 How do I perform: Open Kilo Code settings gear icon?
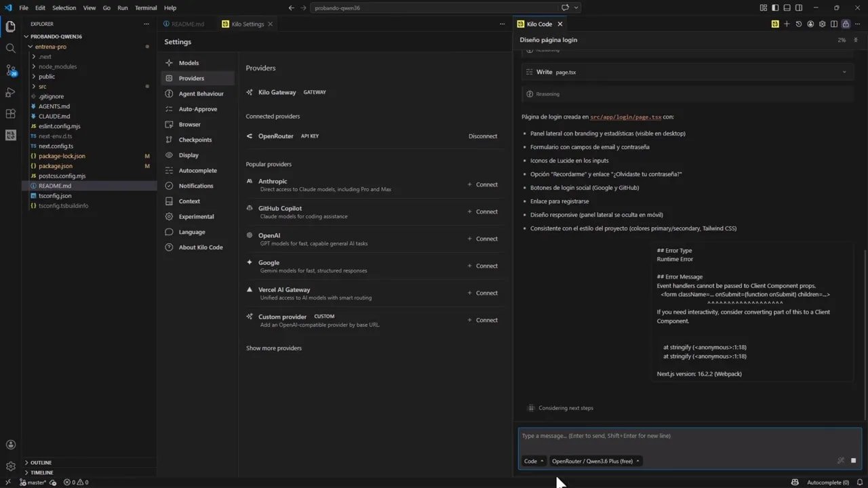pyautogui.click(x=823, y=24)
